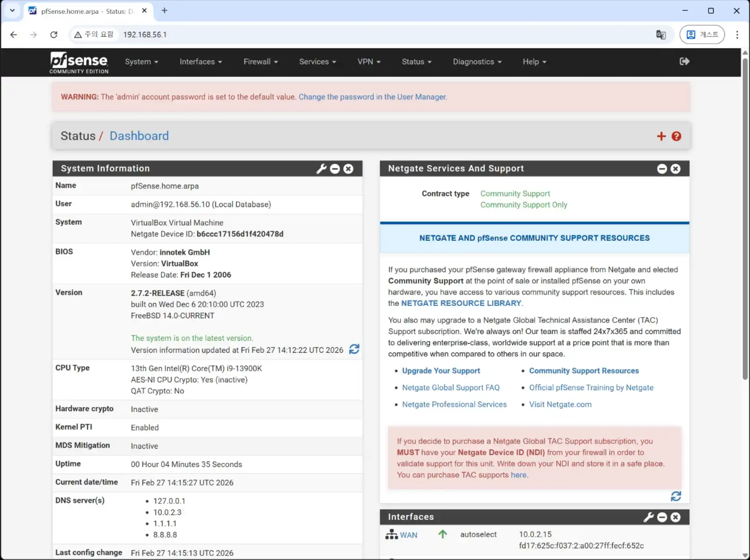The width and height of the screenshot is (750, 560).
Task: Refresh the Netgate support information icon
Action: [676, 496]
